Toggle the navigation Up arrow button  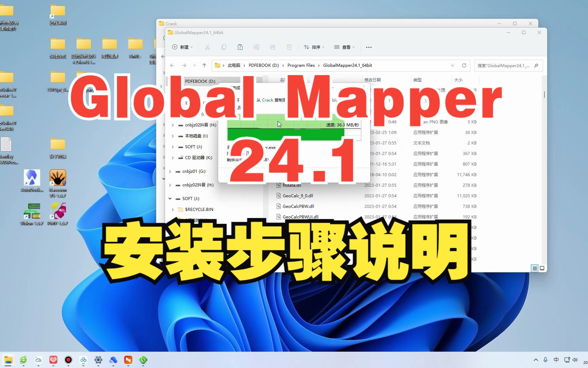204,65
